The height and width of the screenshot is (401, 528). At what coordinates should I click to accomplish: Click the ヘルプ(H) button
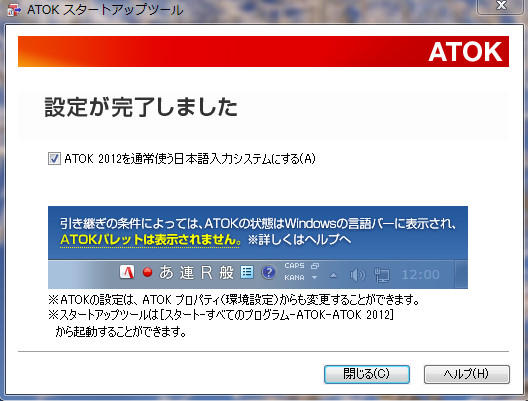(467, 374)
